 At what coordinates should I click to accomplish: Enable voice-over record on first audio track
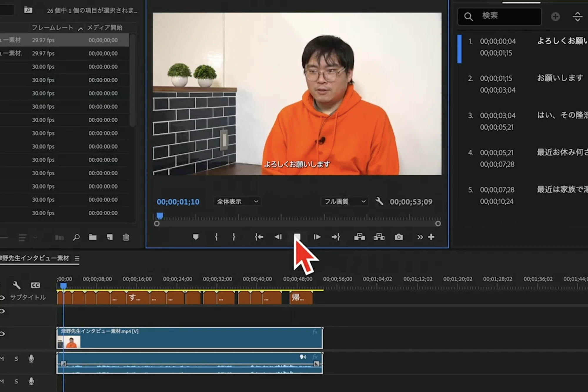(x=31, y=358)
